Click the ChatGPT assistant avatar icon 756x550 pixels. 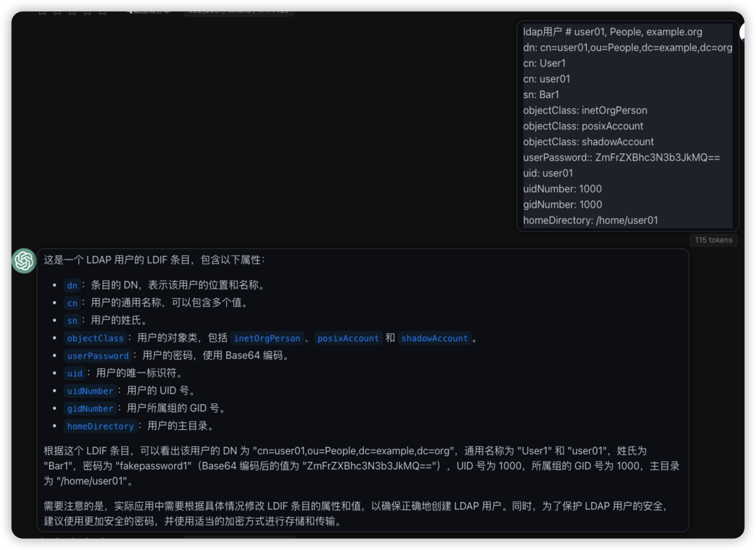tap(24, 261)
